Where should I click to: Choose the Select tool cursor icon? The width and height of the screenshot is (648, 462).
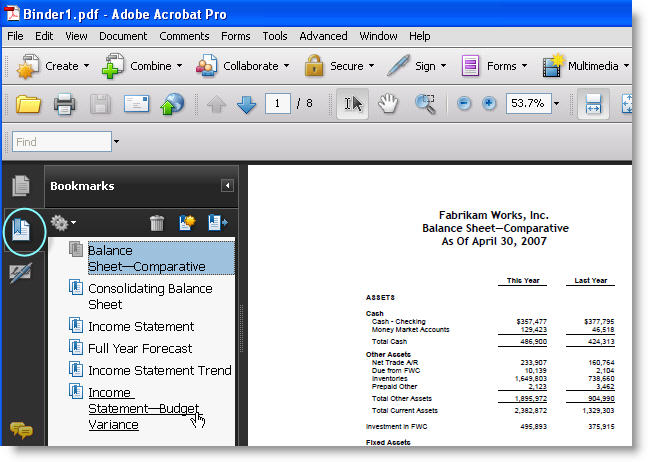pyautogui.click(x=353, y=104)
